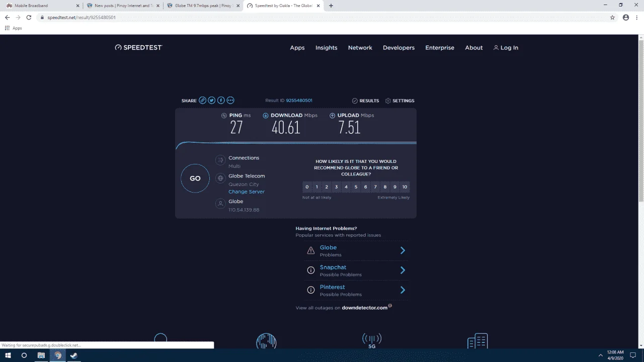Click the ping icon

pos(224,115)
